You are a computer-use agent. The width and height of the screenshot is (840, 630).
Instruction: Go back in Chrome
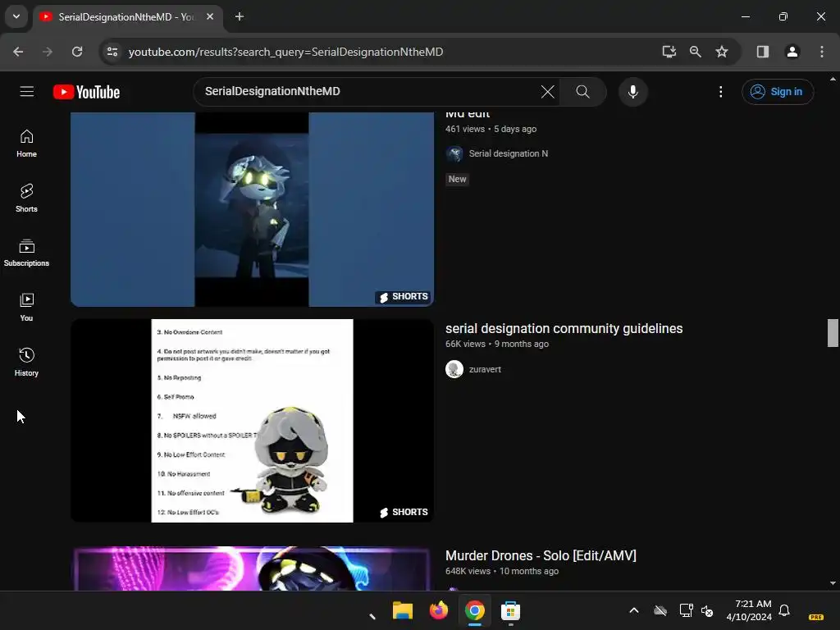pyautogui.click(x=18, y=52)
